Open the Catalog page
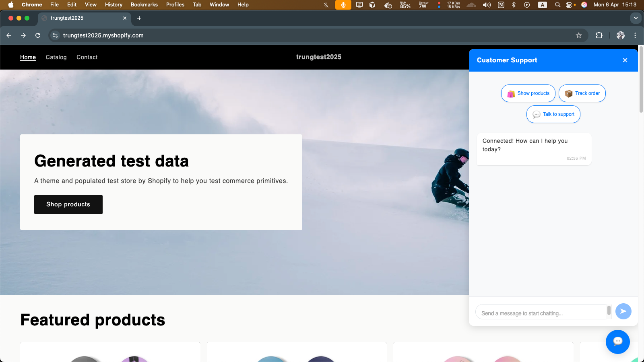 tap(56, 57)
